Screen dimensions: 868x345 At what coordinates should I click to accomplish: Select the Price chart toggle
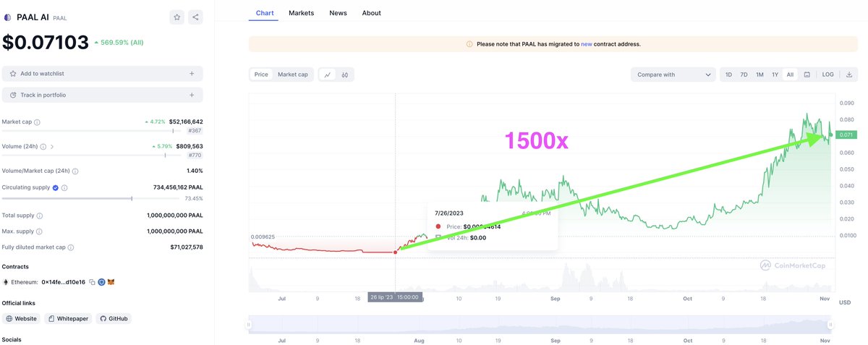[x=261, y=74]
